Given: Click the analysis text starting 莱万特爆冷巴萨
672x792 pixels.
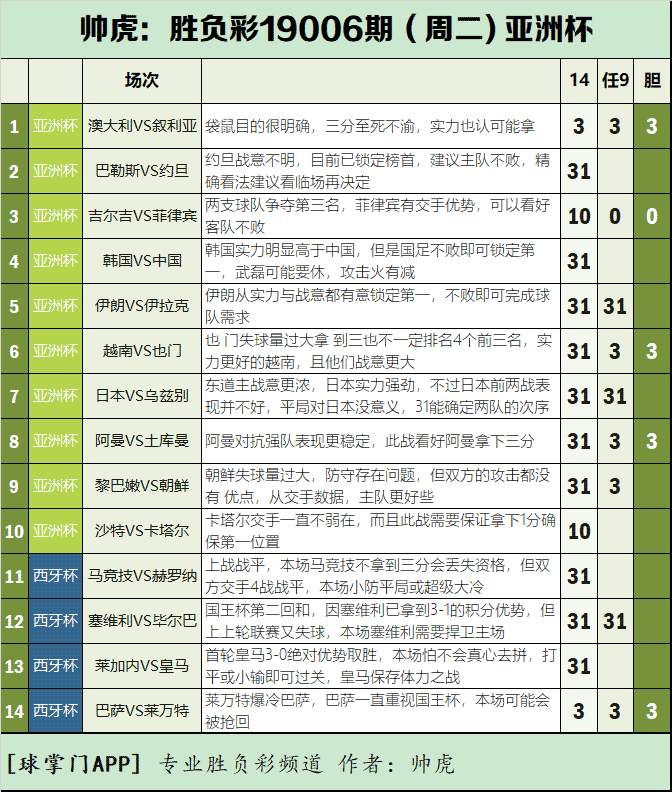Looking at the screenshot, I should 377,711.
